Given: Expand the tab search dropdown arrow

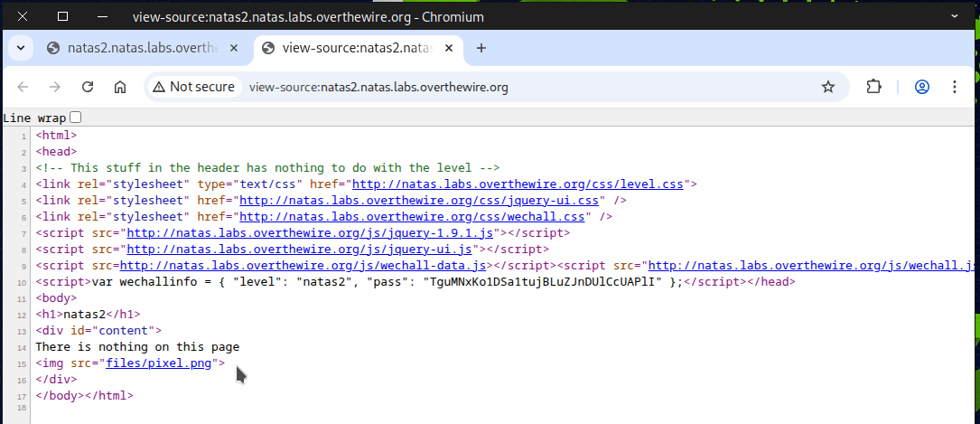Looking at the screenshot, I should point(21,48).
